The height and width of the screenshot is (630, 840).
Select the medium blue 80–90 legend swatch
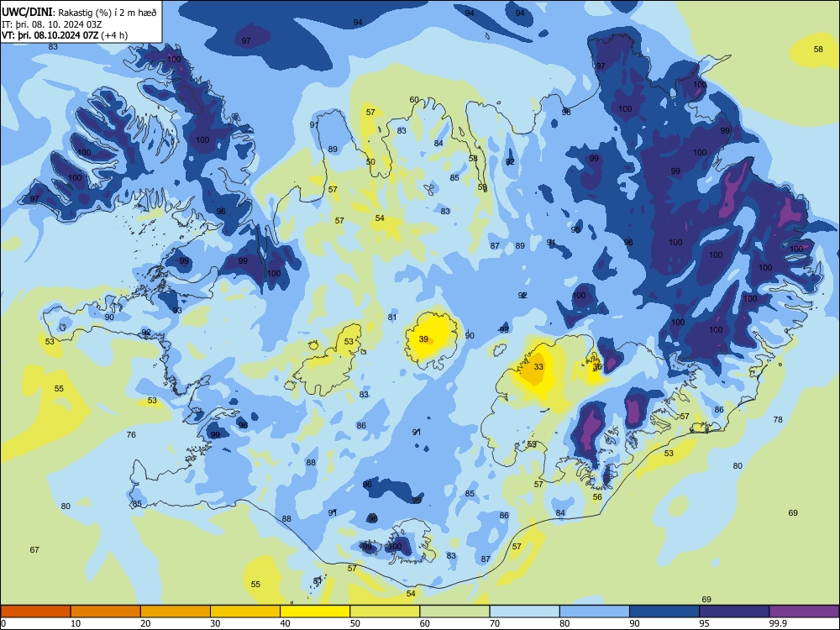point(595,612)
